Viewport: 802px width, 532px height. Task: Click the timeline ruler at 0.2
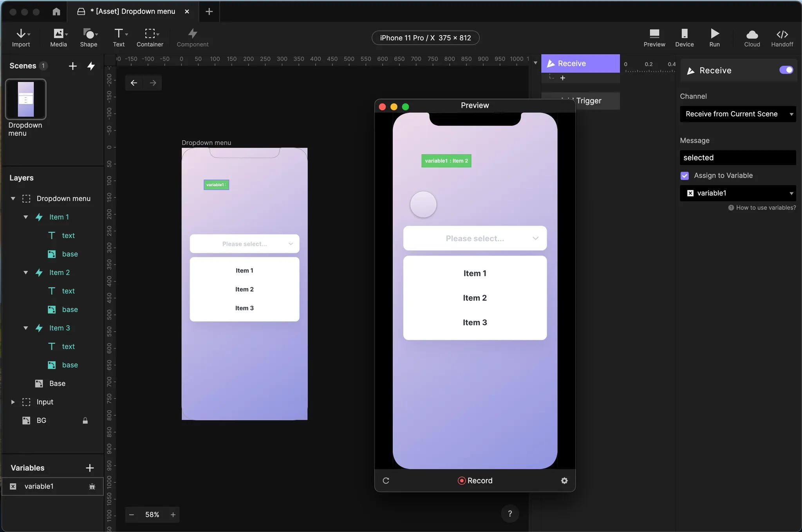click(648, 65)
